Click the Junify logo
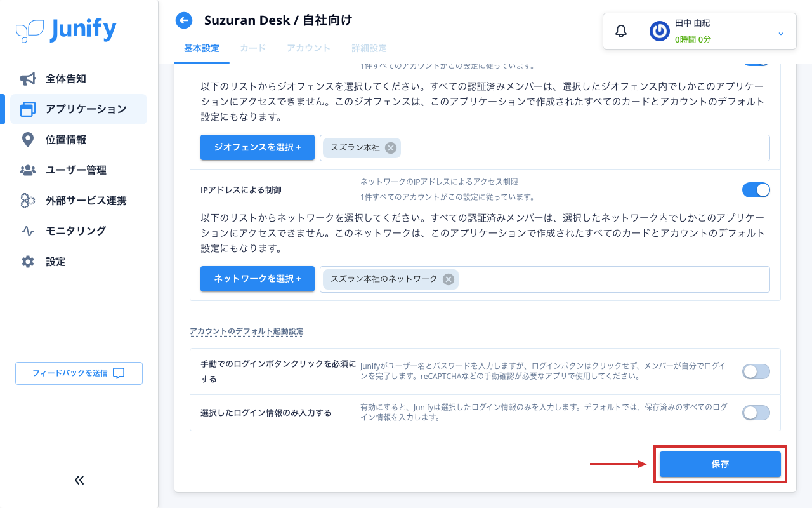The image size is (812, 508). click(x=66, y=30)
